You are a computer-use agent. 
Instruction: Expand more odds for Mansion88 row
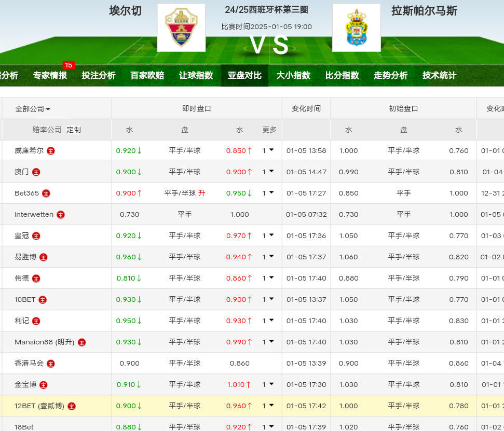click(268, 342)
